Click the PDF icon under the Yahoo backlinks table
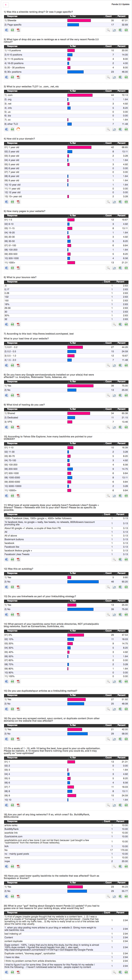Image resolution: width=132 pixels, height=980 pixels. pyautogui.click(x=18, y=496)
